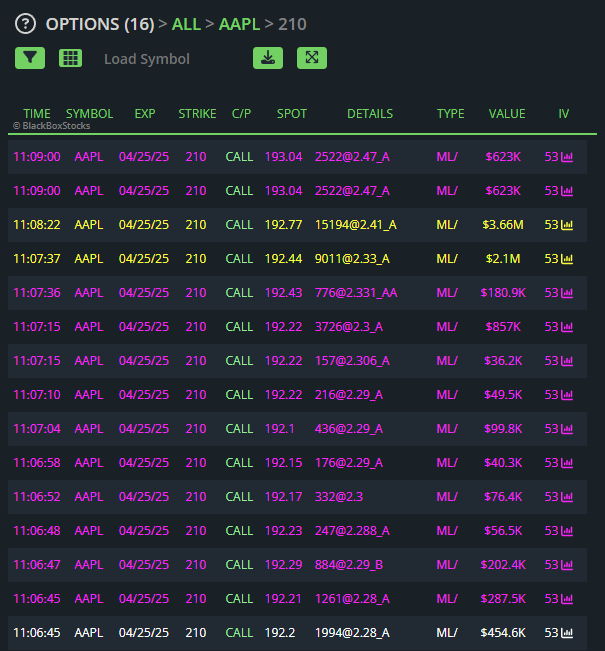Expand the panel to fullscreen

click(x=312, y=58)
